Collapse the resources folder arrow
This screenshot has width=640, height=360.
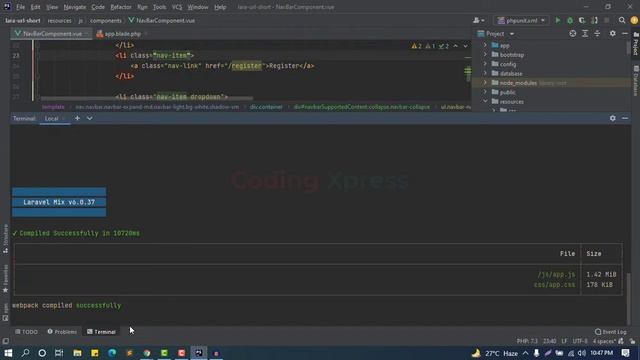[x=485, y=102]
